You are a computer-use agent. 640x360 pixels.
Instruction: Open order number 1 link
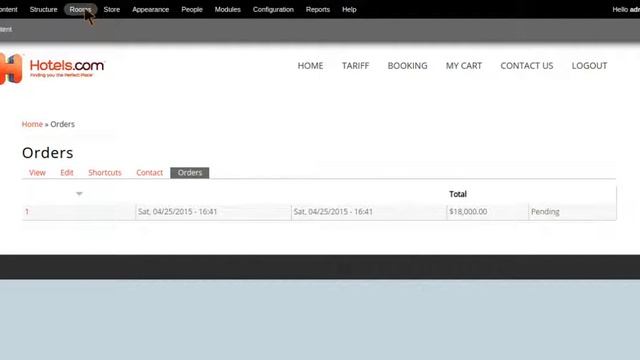tap(27, 211)
